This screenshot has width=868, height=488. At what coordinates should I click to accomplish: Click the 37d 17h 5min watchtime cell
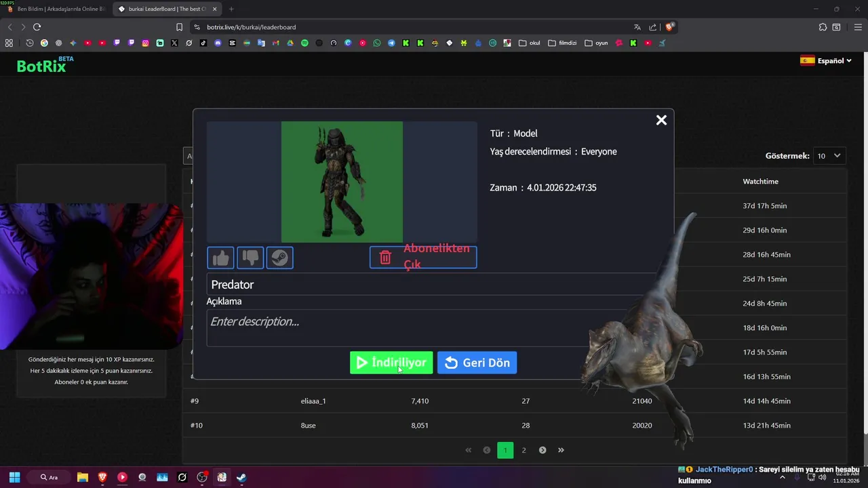click(765, 206)
